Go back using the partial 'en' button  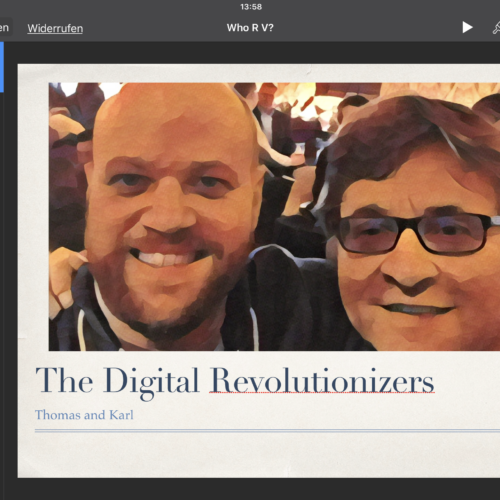pyautogui.click(x=5, y=27)
